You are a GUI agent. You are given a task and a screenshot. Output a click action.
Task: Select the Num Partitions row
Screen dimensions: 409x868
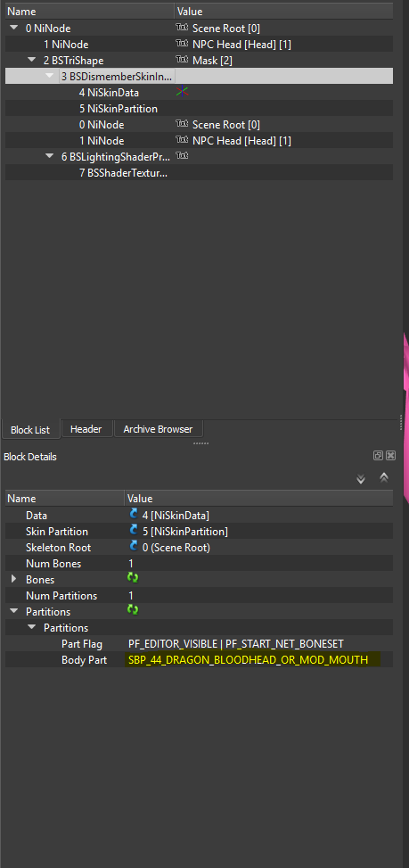[x=199, y=595]
